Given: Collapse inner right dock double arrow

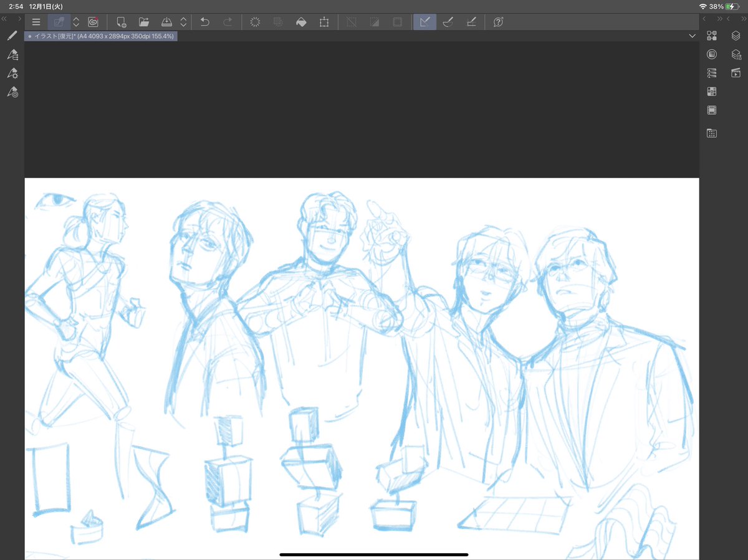Looking at the screenshot, I should 719,19.
